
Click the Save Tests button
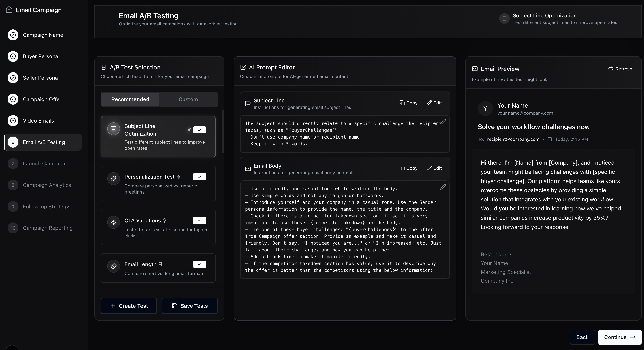click(190, 306)
